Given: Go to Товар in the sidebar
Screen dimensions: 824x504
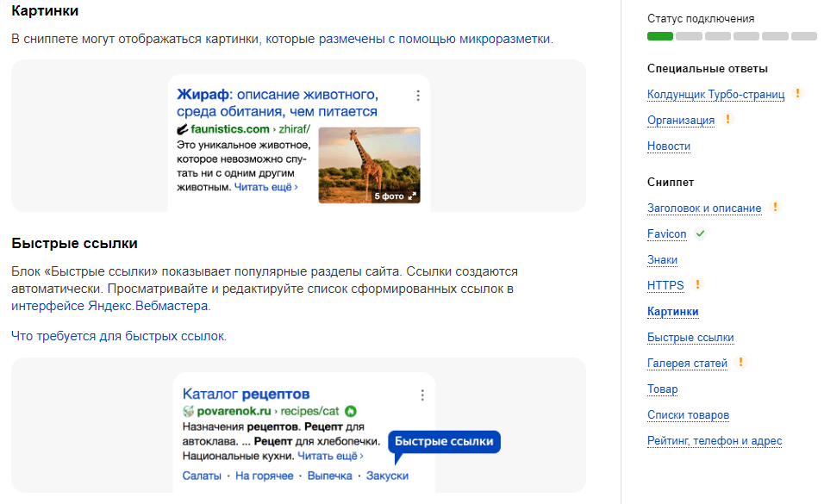Looking at the screenshot, I should pyautogui.click(x=663, y=389).
